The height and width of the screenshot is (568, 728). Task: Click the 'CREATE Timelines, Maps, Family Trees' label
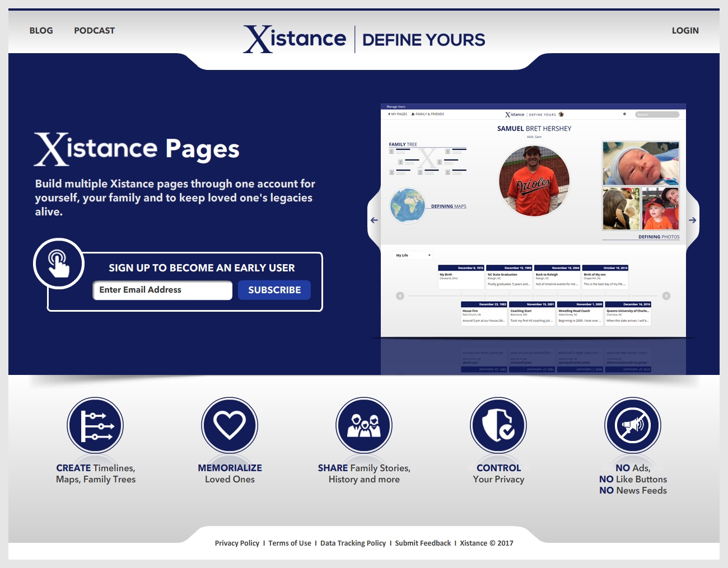(x=96, y=473)
